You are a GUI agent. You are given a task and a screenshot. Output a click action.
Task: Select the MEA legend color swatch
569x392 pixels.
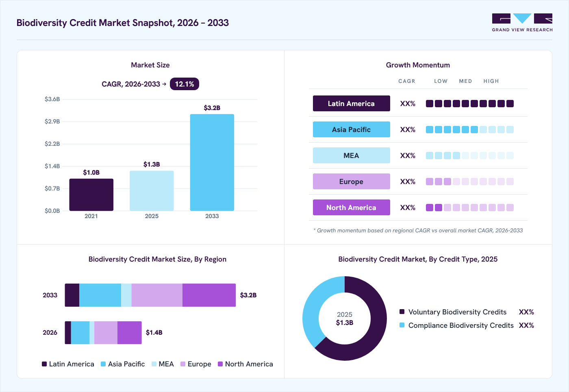coord(154,364)
